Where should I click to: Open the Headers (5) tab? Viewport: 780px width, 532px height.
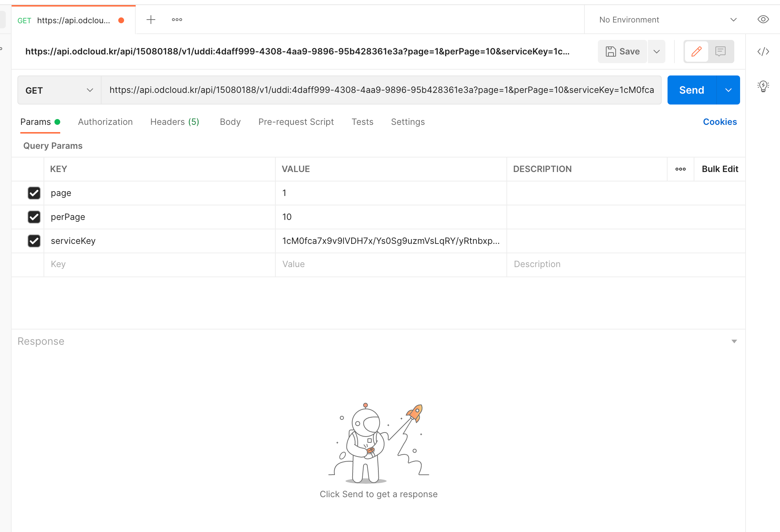click(x=175, y=122)
